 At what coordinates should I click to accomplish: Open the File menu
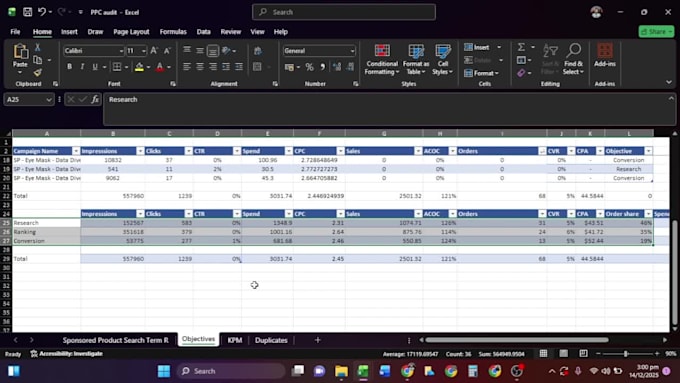click(15, 32)
